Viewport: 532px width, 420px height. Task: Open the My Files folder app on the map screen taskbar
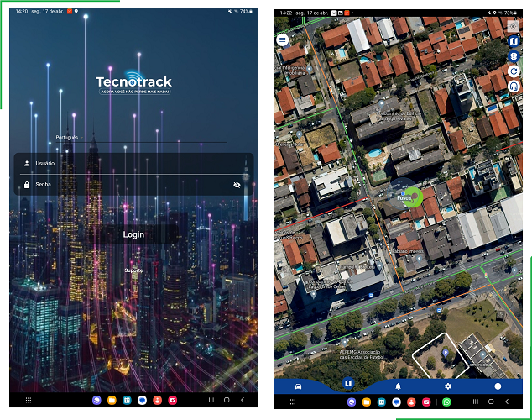(x=367, y=402)
